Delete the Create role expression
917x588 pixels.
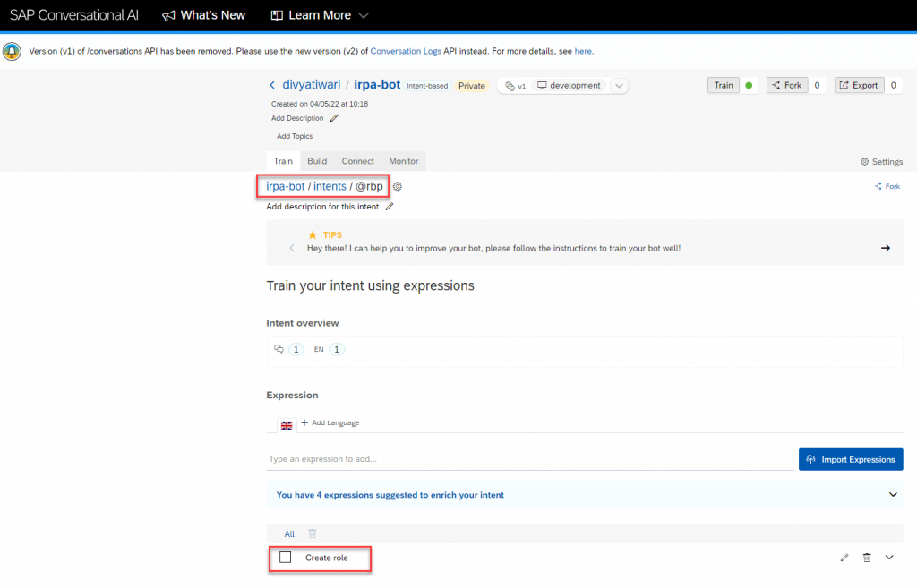click(867, 558)
